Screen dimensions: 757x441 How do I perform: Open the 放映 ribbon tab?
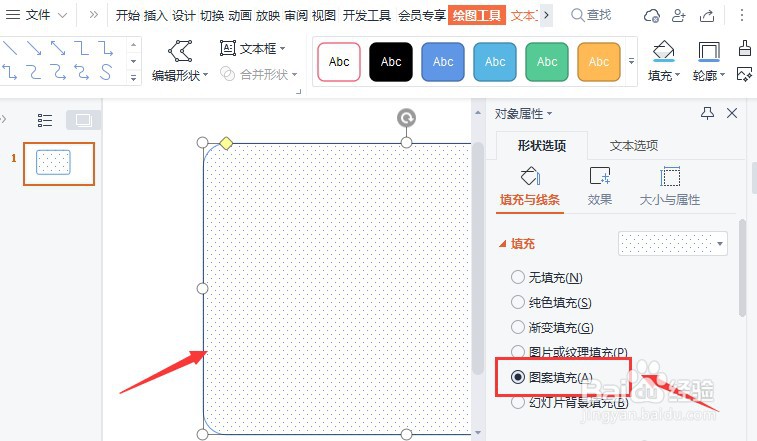(268, 15)
